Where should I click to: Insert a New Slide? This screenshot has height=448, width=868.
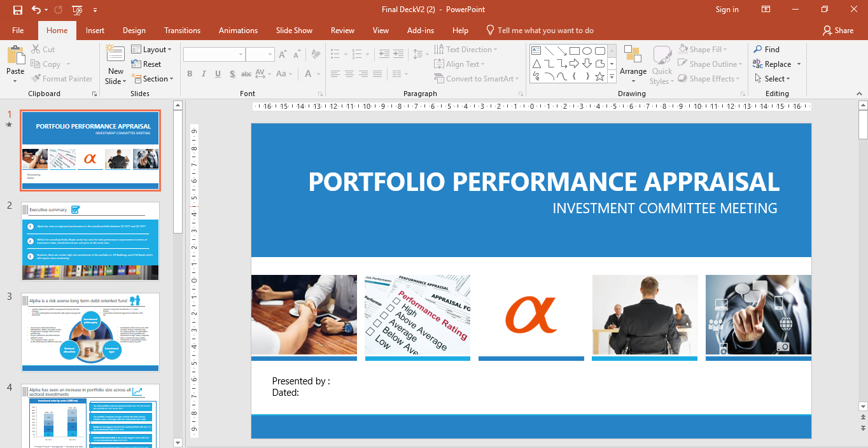coord(115,65)
